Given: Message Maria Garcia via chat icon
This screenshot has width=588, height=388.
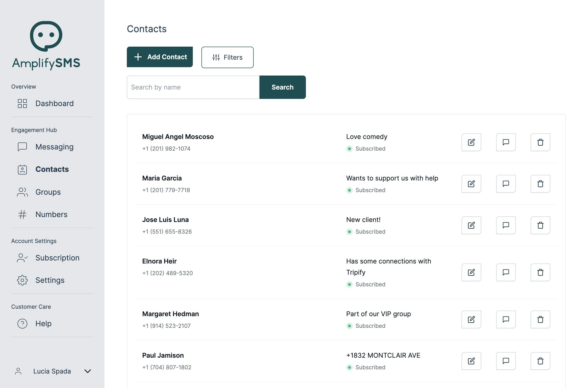Looking at the screenshot, I should point(505,184).
